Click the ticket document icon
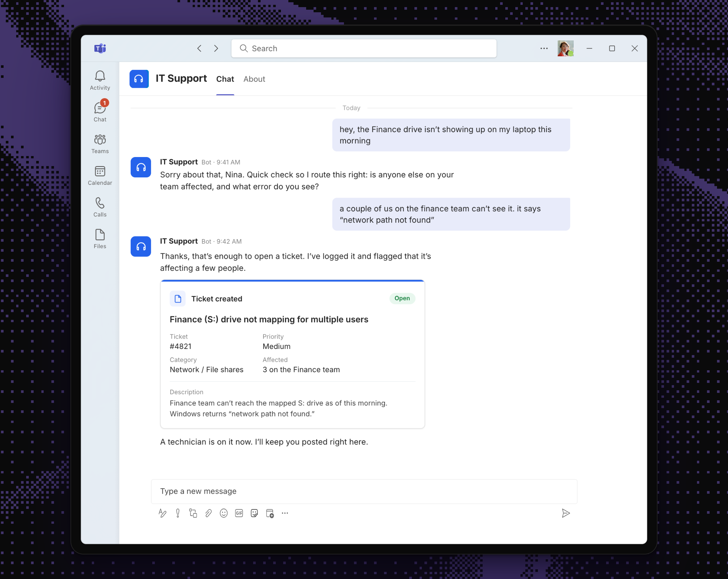The image size is (728, 579). (x=177, y=299)
